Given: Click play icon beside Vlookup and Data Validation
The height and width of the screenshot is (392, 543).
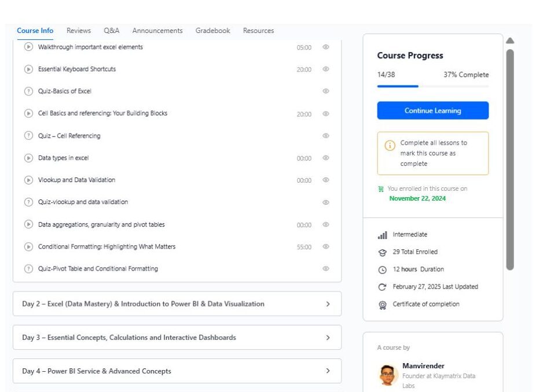Looking at the screenshot, I should pyautogui.click(x=28, y=180).
